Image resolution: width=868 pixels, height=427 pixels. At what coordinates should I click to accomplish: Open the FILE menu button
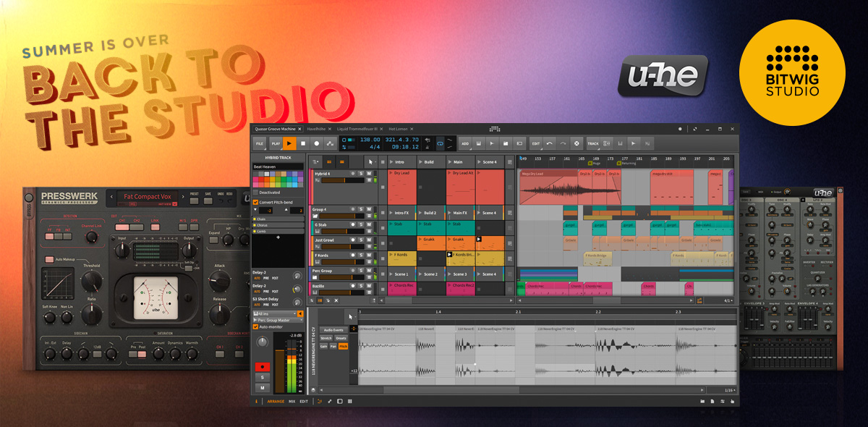point(260,143)
